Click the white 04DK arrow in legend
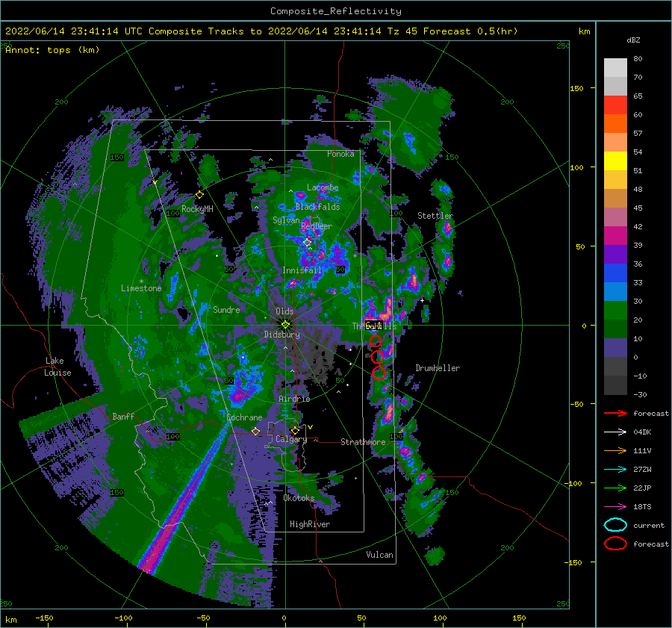 (x=615, y=432)
